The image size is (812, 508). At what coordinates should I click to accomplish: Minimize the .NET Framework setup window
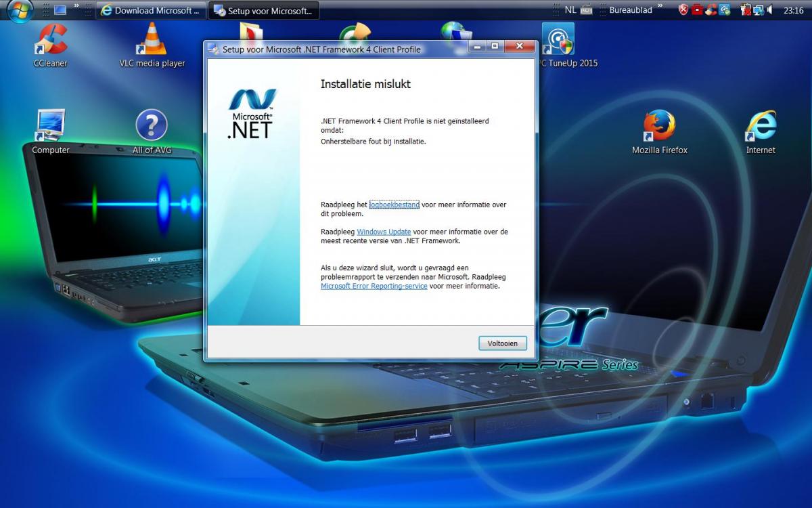(478, 46)
